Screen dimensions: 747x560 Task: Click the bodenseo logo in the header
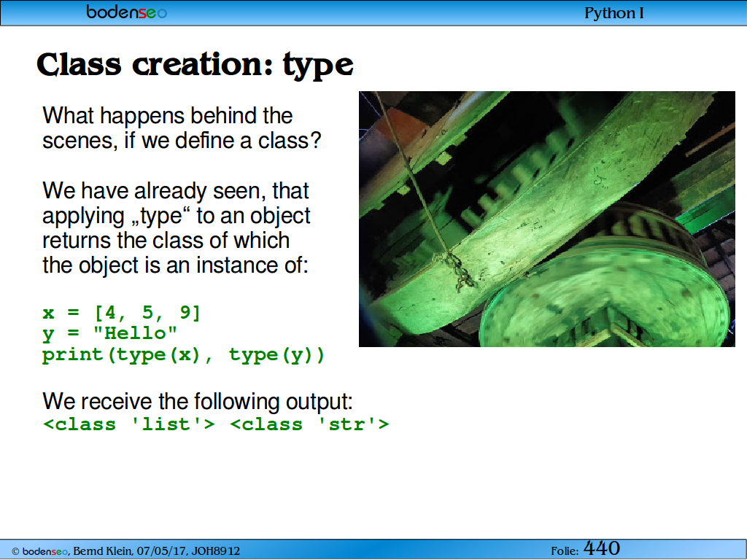(x=126, y=12)
